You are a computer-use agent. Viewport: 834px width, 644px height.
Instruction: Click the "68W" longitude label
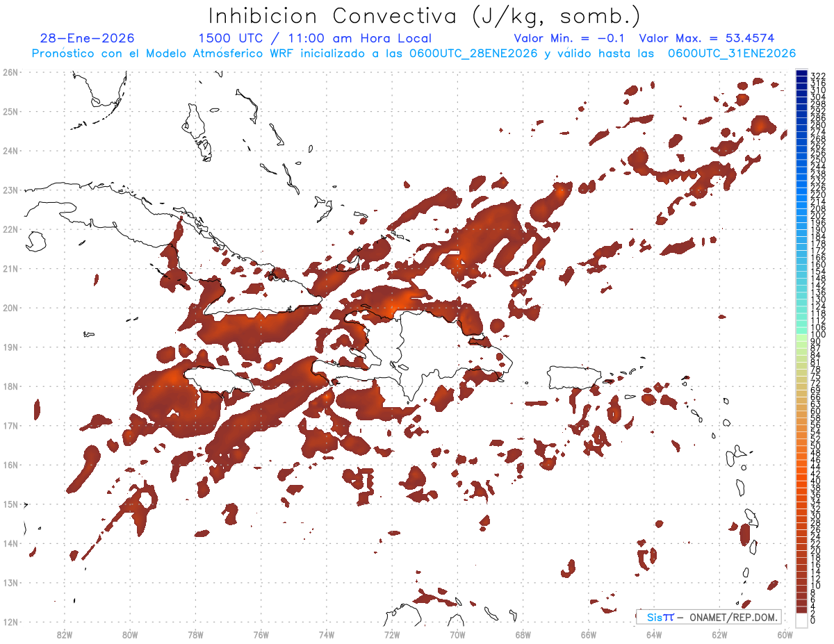pyautogui.click(x=523, y=634)
